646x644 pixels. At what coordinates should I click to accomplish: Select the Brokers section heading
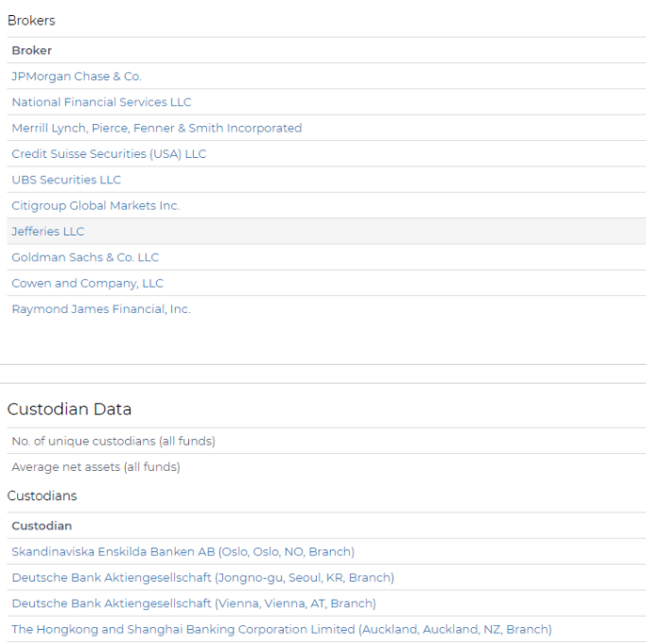click(x=31, y=21)
